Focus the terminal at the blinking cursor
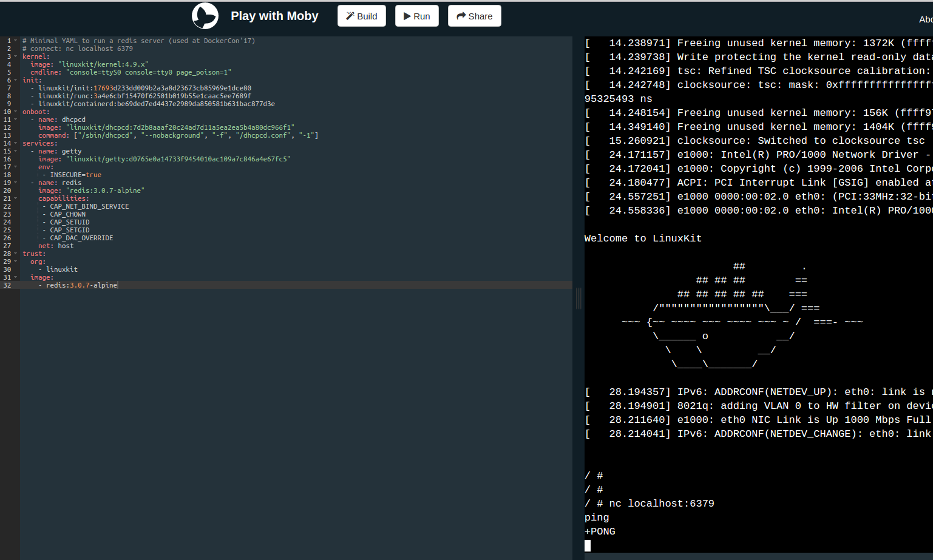 [x=588, y=545]
